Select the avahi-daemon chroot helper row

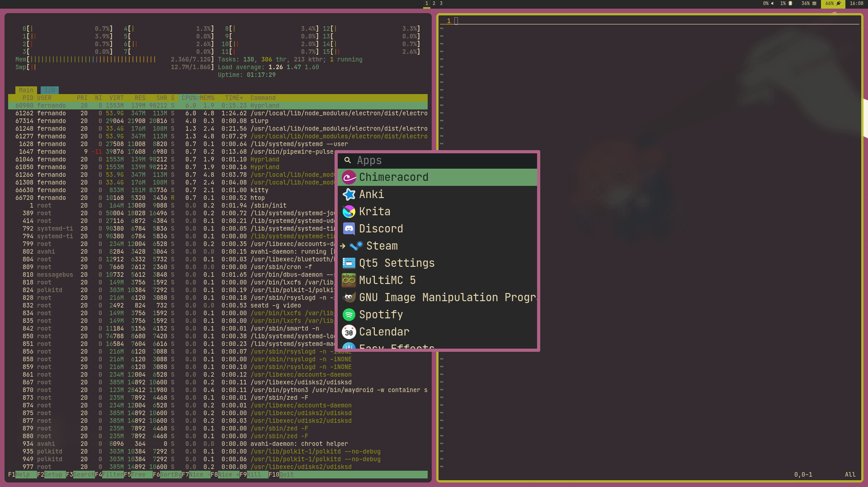click(218, 444)
